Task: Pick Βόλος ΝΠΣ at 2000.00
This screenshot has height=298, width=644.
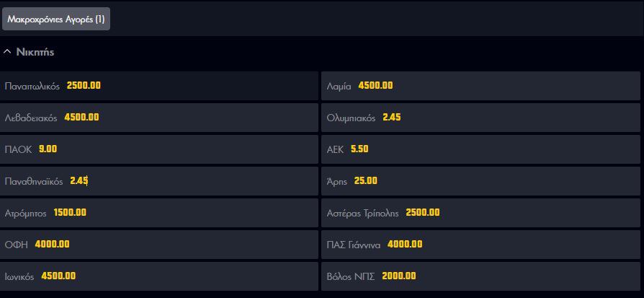Action: coord(481,276)
